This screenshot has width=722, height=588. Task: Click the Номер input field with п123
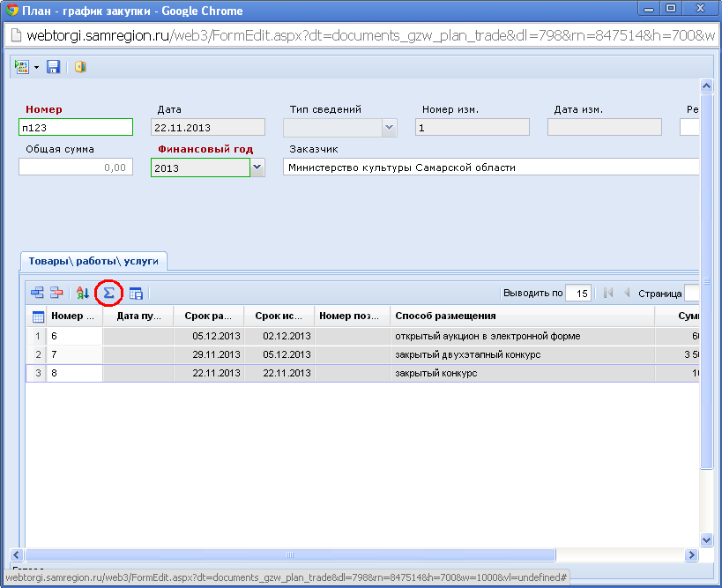pyautogui.click(x=75, y=127)
